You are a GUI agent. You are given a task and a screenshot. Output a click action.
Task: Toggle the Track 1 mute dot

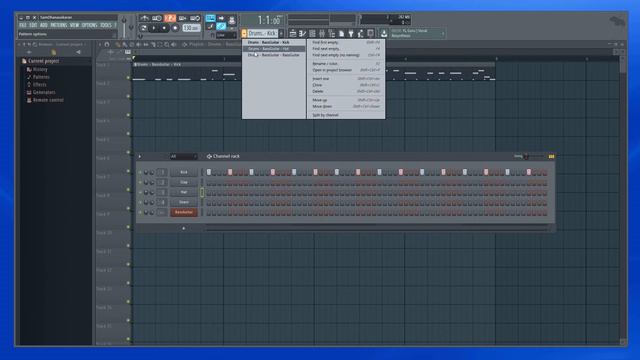[128, 78]
